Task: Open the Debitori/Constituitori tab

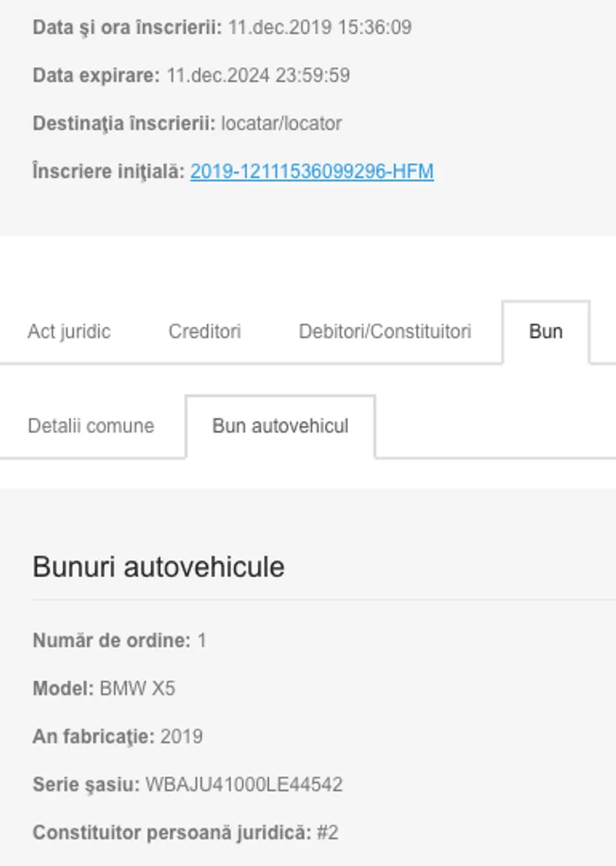Action: tap(385, 331)
